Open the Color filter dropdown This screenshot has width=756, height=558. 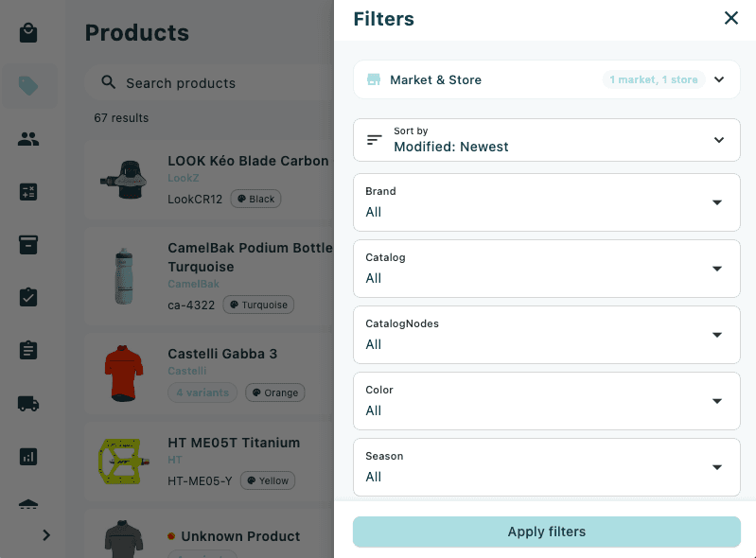(x=547, y=401)
